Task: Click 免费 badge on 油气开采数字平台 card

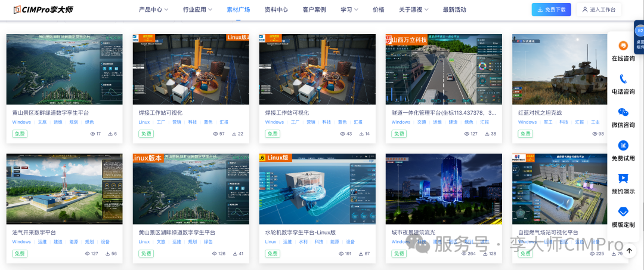Action: pyautogui.click(x=20, y=253)
